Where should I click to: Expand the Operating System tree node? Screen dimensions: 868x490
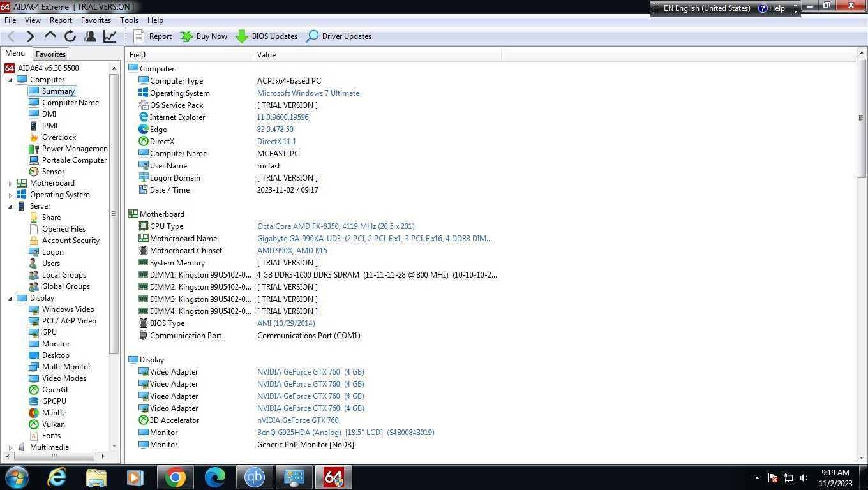click(10, 195)
